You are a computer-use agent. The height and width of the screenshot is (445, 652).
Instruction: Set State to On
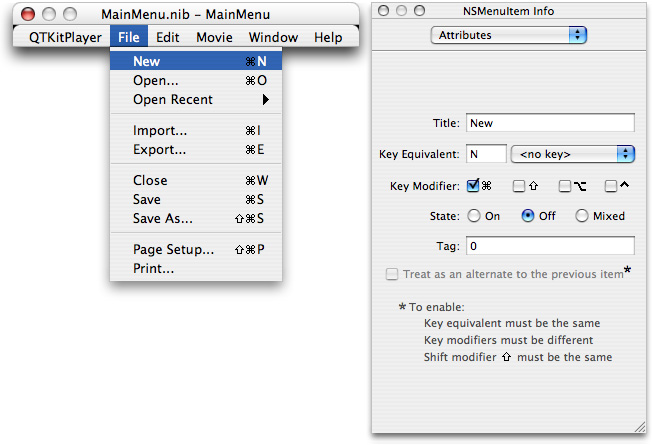tap(474, 216)
